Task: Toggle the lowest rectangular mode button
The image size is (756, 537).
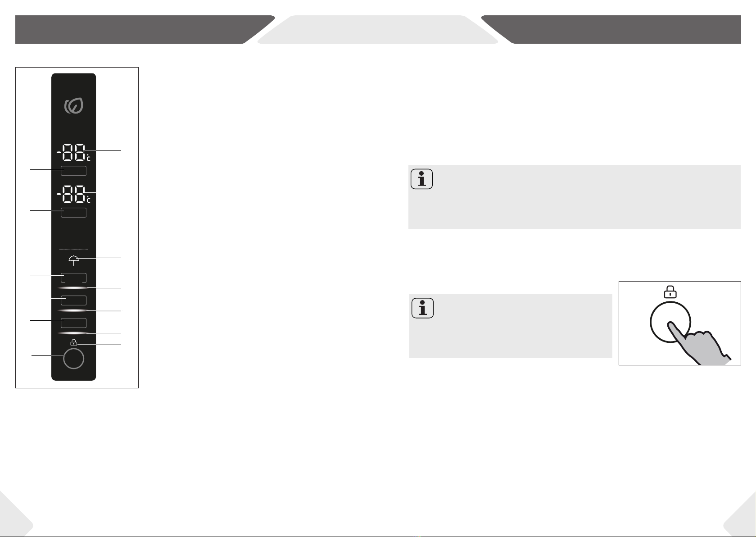Action: (74, 323)
